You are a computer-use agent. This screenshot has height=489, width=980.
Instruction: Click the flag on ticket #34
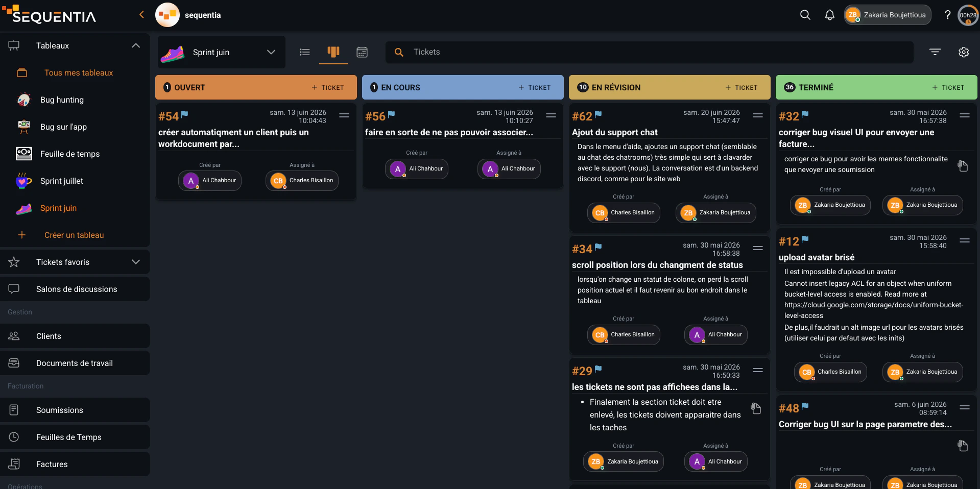pyautogui.click(x=599, y=247)
